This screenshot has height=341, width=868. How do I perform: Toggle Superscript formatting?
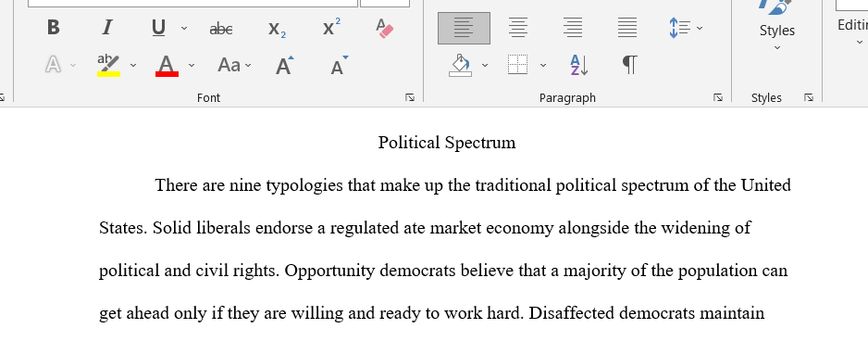331,27
